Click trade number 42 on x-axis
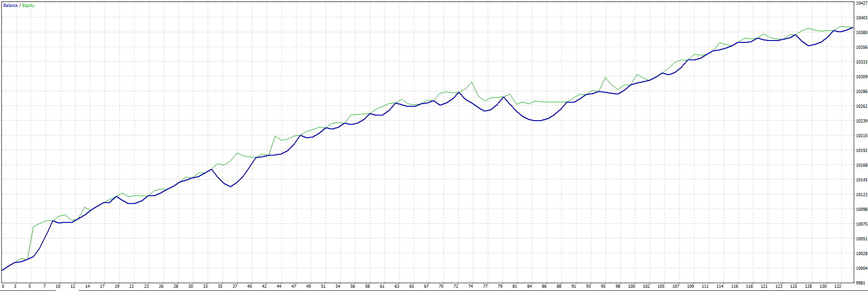This screenshot has width=868, height=291. click(x=264, y=286)
